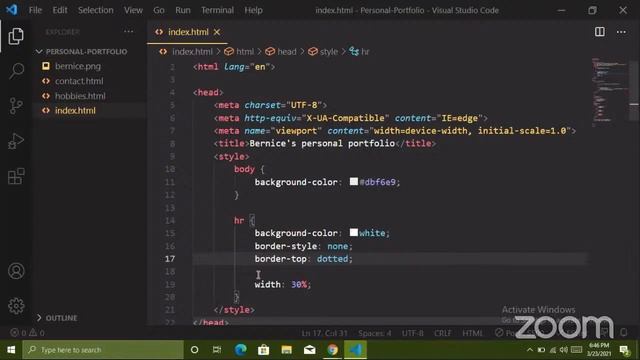Open the Source Control view
This screenshot has width=640, height=360.
(x=16, y=106)
